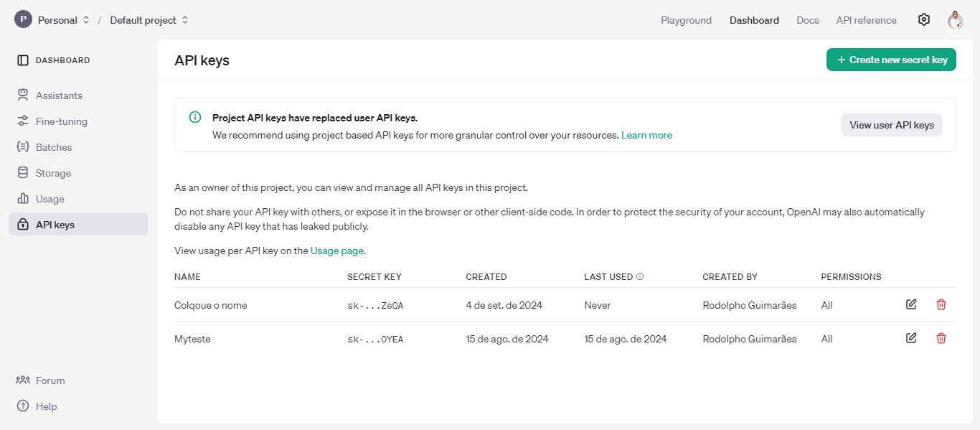Click the Last Used info icon
Viewport: 980px width, 430px height.
pyautogui.click(x=640, y=276)
